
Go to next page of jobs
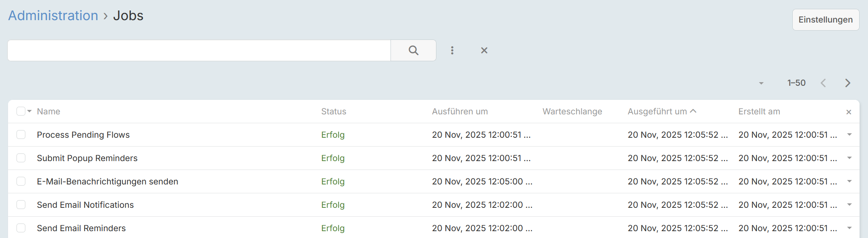(x=847, y=83)
